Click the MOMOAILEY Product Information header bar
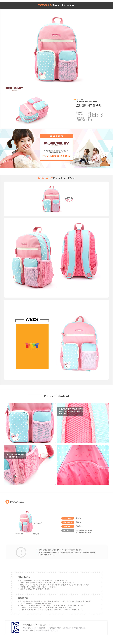The height and width of the screenshot is (644, 113). [57, 5]
